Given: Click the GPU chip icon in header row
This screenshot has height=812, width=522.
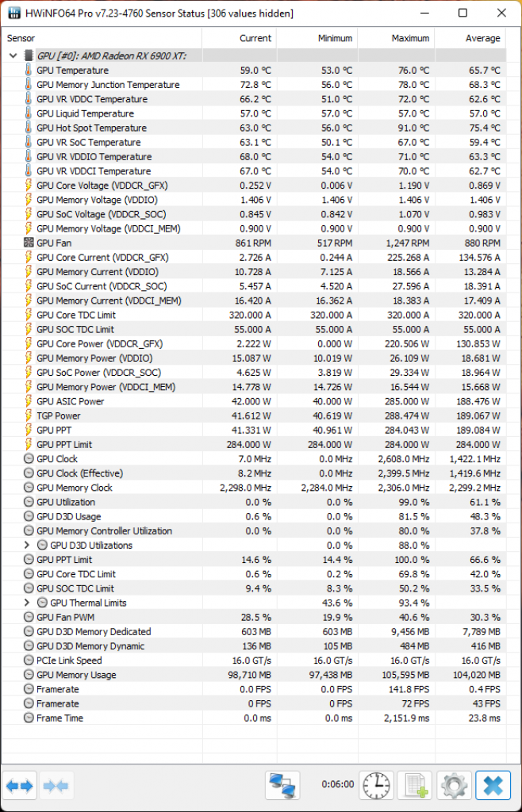Looking at the screenshot, I should click(29, 56).
